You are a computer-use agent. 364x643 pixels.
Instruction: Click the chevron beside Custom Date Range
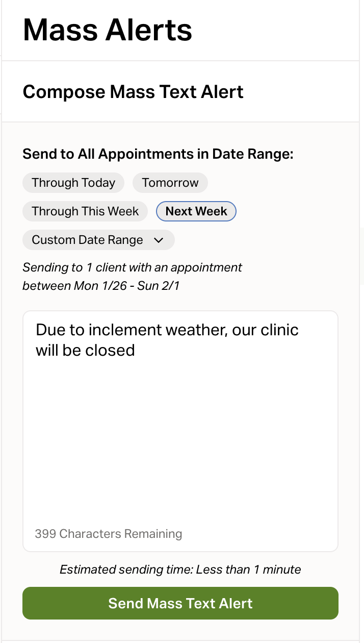(159, 240)
